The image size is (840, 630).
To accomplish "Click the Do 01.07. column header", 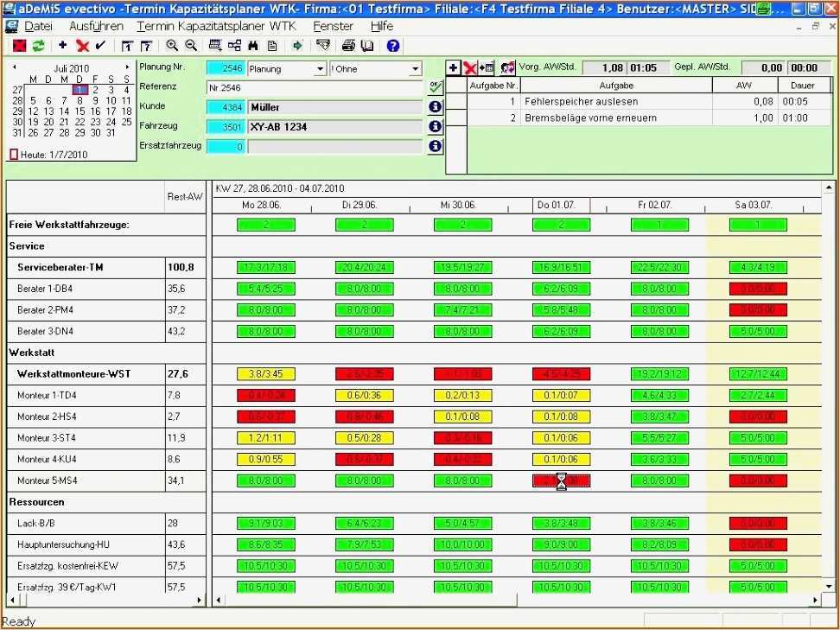I will (557, 205).
